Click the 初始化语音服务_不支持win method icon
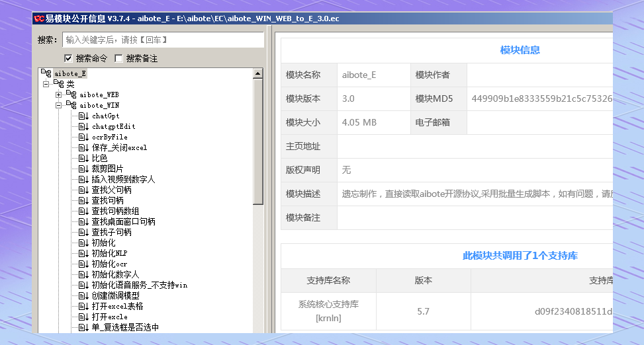The image size is (644, 345). (84, 285)
